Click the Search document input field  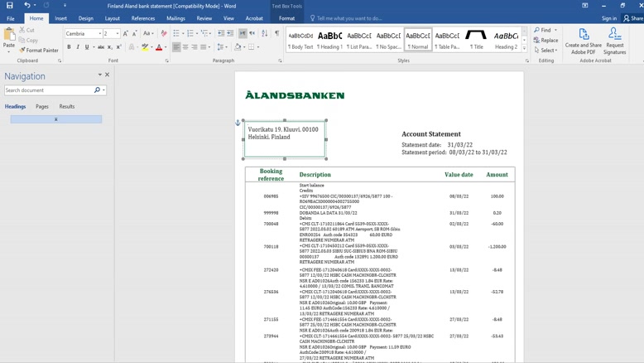50,90
